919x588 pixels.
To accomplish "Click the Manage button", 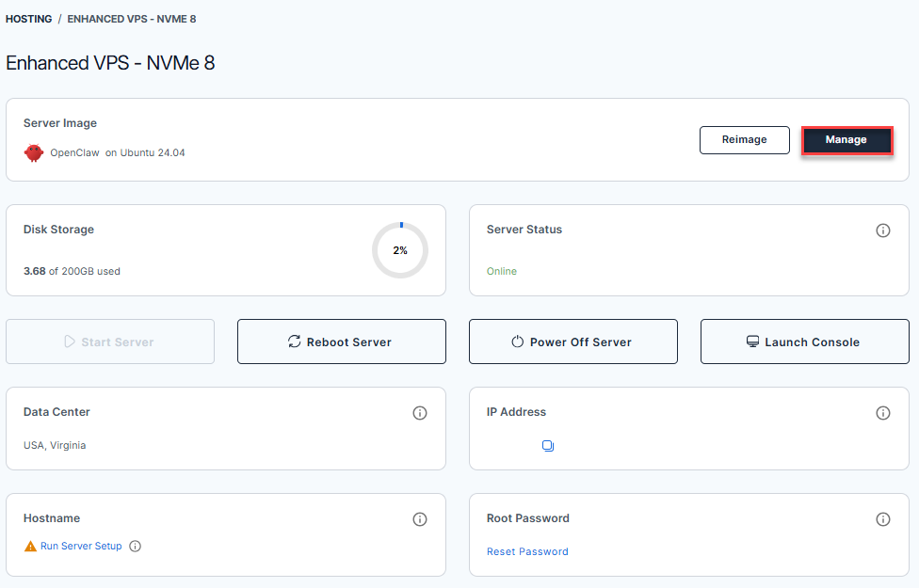I will point(846,140).
